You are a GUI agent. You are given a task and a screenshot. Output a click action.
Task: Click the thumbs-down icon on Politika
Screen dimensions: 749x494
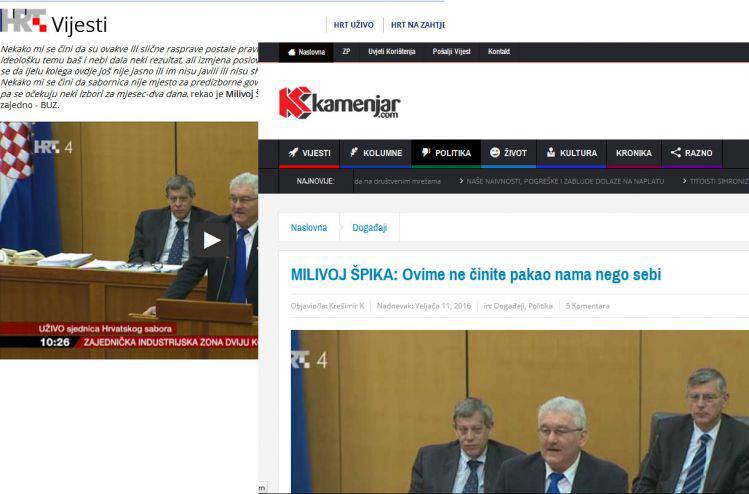click(426, 152)
